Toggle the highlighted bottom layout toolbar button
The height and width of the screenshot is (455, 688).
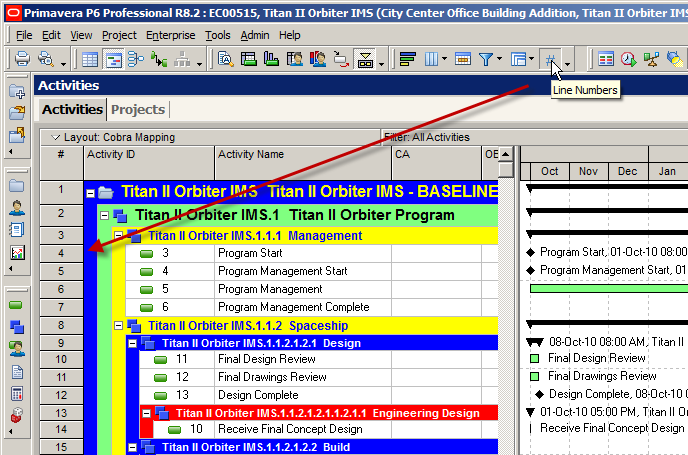point(365,59)
